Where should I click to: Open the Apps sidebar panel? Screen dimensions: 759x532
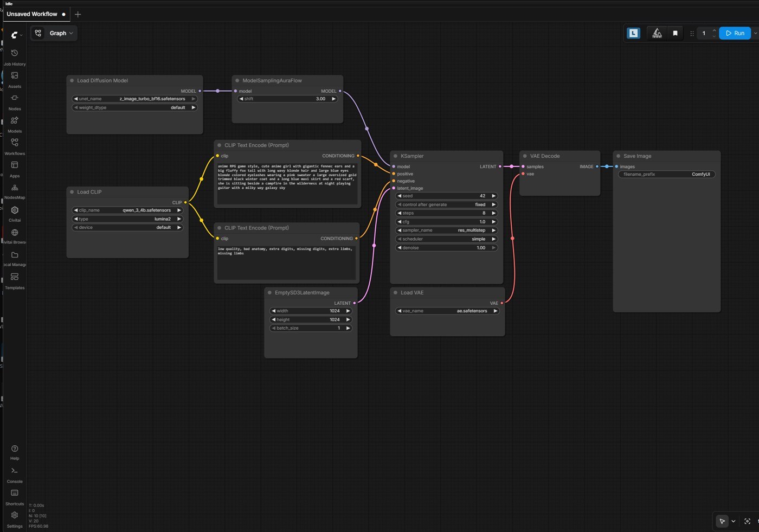pyautogui.click(x=15, y=169)
